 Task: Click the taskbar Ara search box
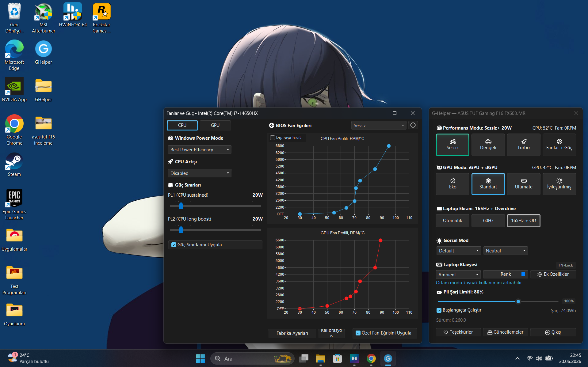pyautogui.click(x=252, y=358)
